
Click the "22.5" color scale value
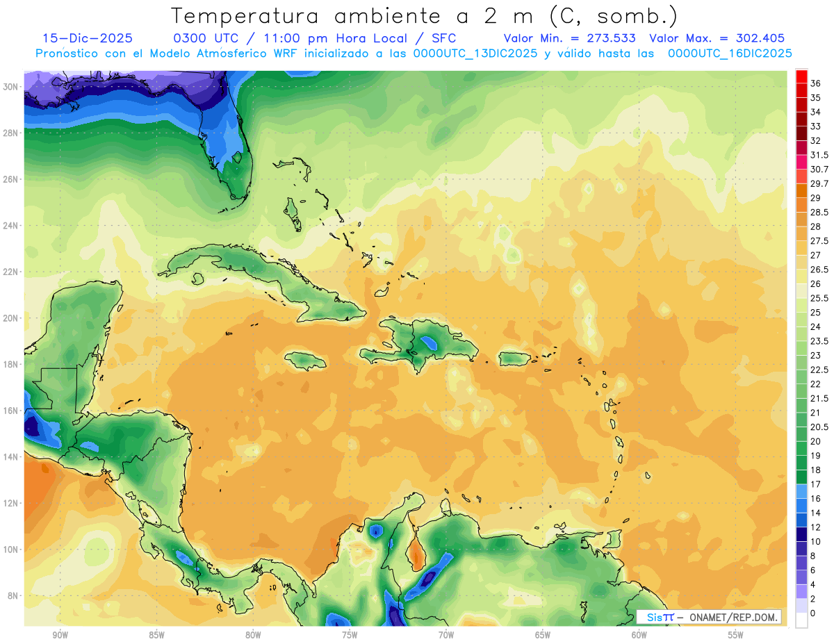tap(819, 370)
